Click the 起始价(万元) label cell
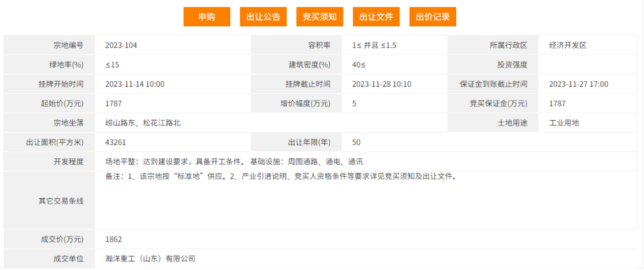Screen dimensions: 644x270 point(58,103)
